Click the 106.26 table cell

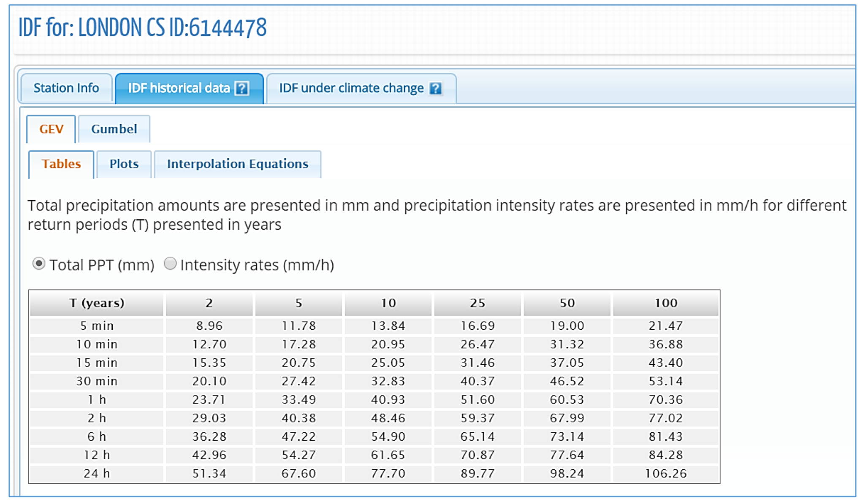pyautogui.click(x=665, y=474)
